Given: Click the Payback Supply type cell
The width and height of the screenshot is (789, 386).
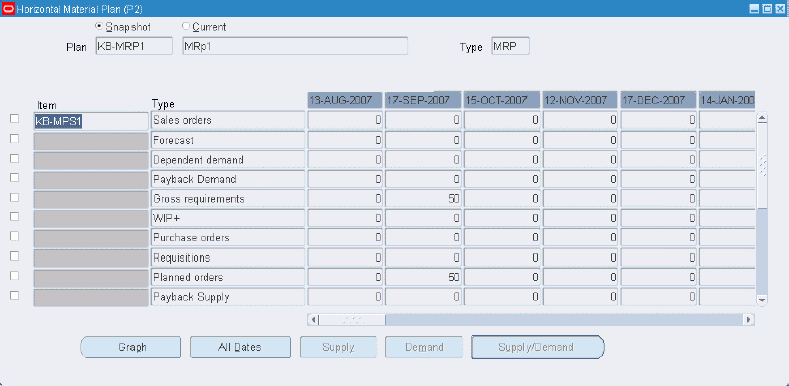Looking at the screenshot, I should [x=228, y=297].
